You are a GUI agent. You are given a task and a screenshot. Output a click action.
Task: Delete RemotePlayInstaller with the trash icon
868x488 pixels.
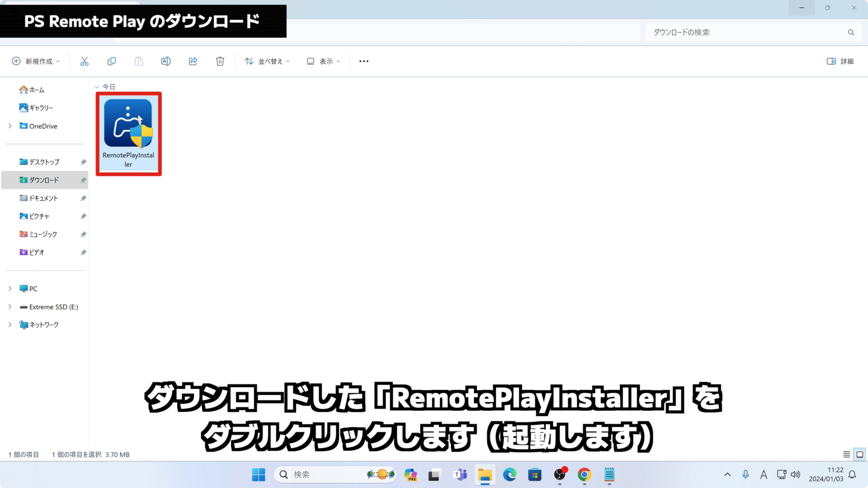(220, 61)
